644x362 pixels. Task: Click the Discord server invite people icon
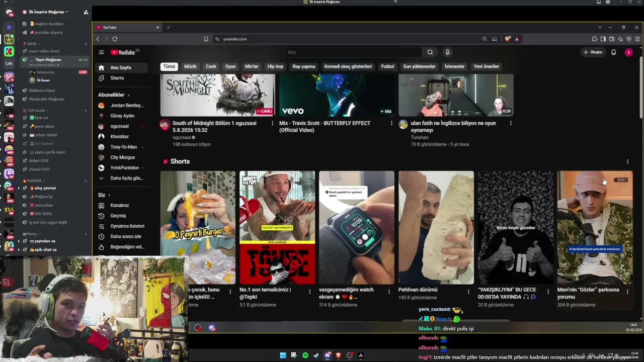pyautogui.click(x=86, y=12)
